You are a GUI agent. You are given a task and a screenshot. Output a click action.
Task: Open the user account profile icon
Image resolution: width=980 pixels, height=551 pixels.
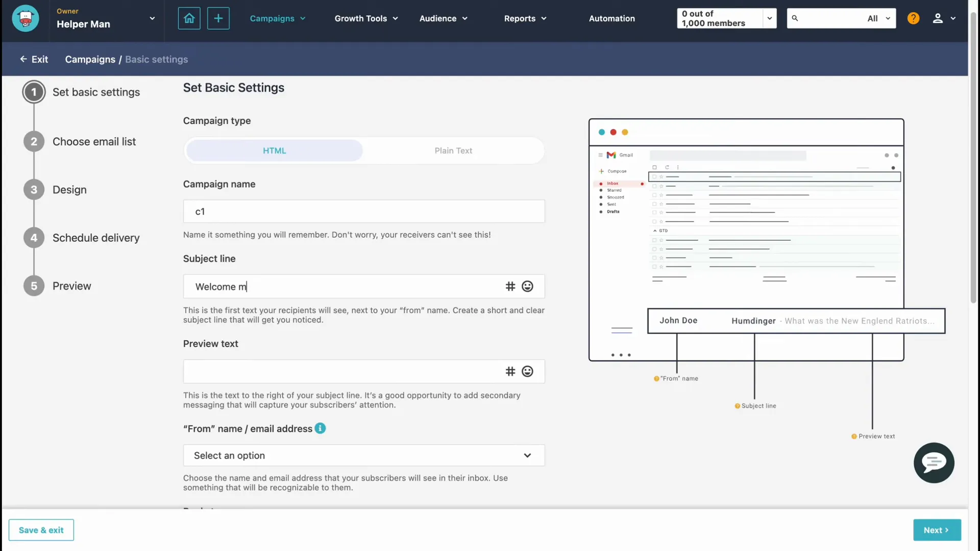click(x=938, y=18)
